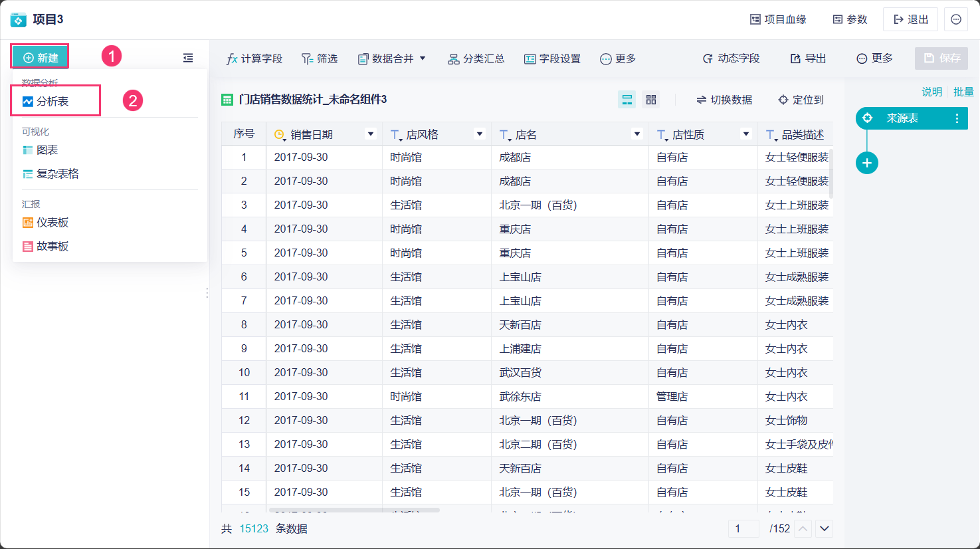
Task: Go to next page arrow
Action: click(825, 528)
